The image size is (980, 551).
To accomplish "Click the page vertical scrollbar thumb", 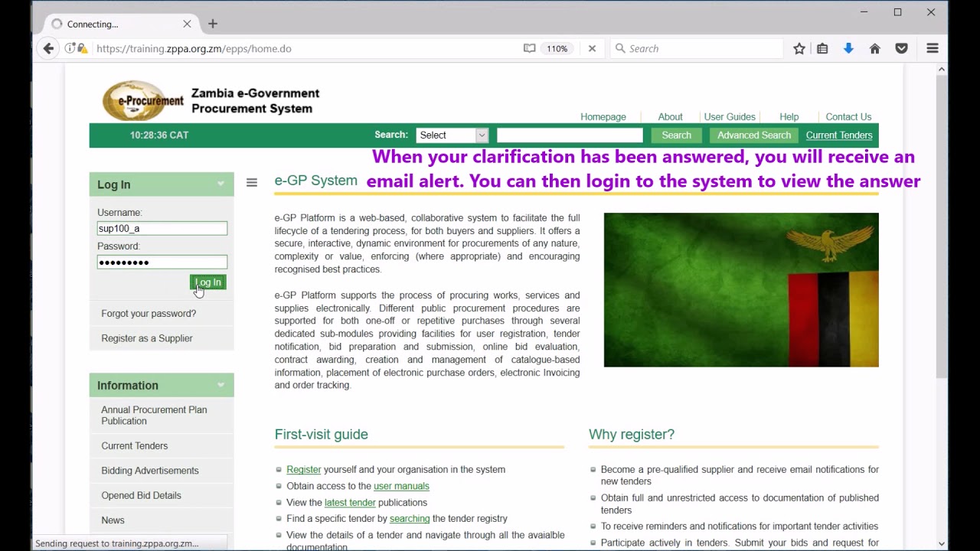I will (942, 226).
